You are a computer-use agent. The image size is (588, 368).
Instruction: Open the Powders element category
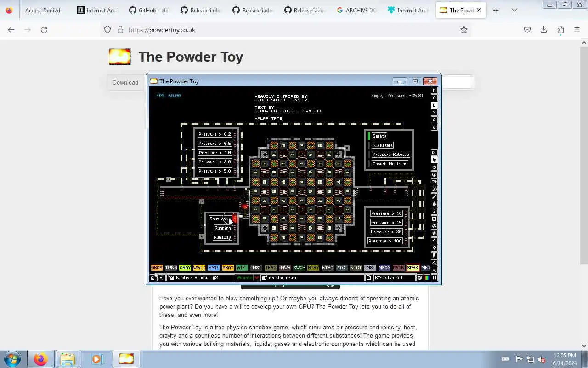point(434,212)
